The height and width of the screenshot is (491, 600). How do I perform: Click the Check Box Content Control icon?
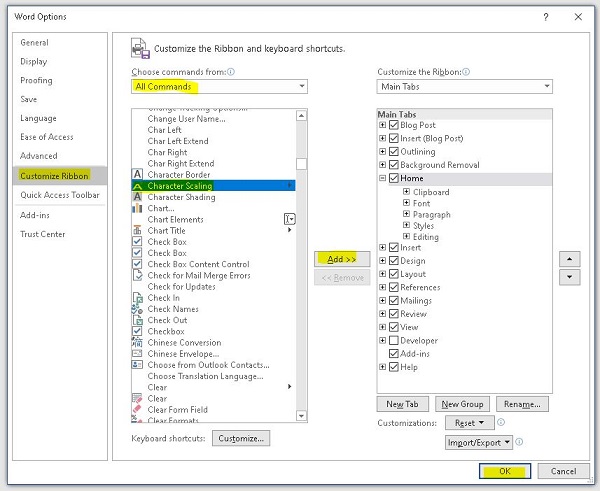click(x=137, y=264)
